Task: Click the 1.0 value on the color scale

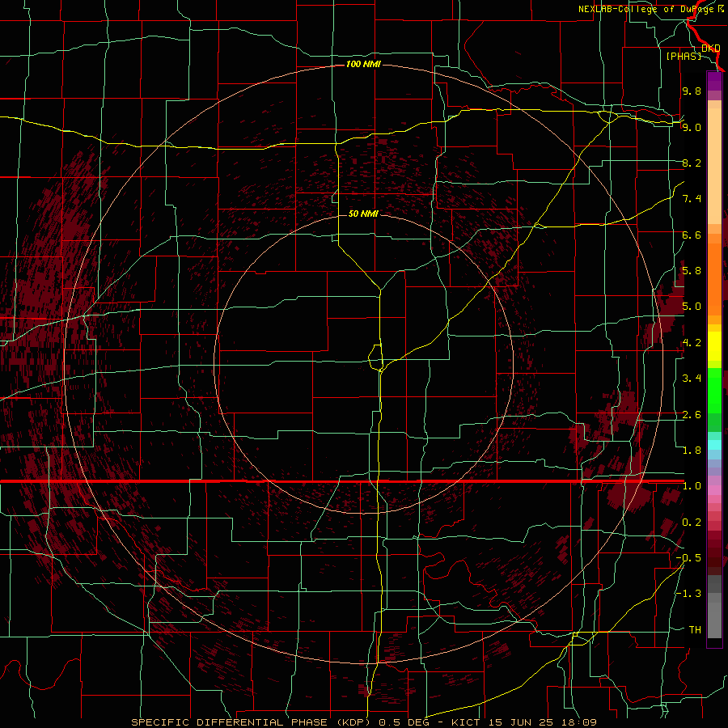Action: [x=692, y=486]
